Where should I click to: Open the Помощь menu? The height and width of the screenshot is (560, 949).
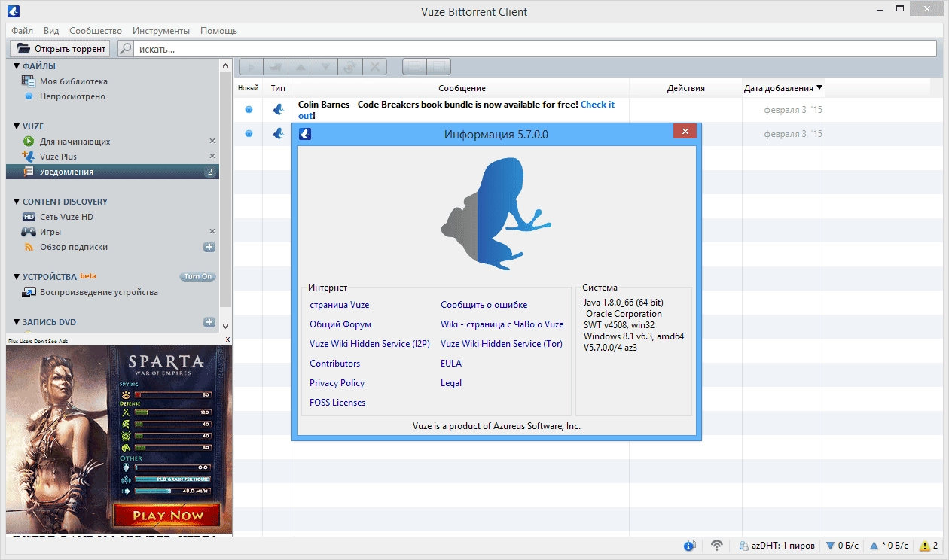pyautogui.click(x=218, y=31)
